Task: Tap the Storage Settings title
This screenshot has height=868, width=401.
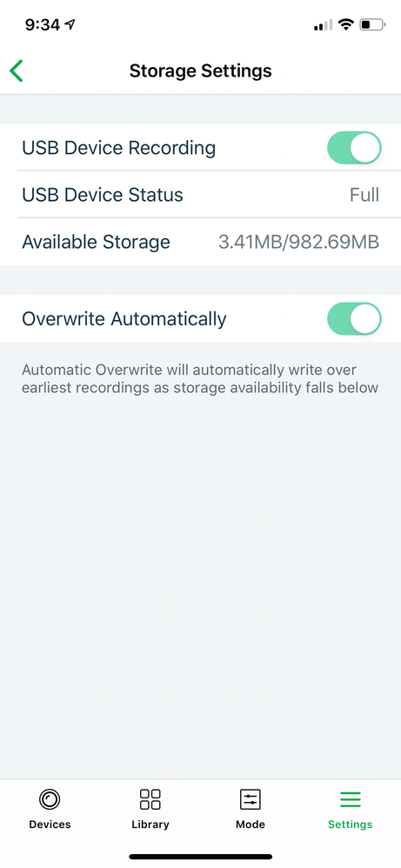Action: coord(200,70)
